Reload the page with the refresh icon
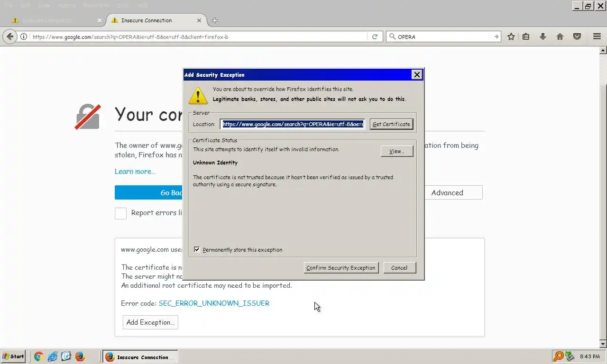Viewport: 607px width, 364px height. pos(375,36)
